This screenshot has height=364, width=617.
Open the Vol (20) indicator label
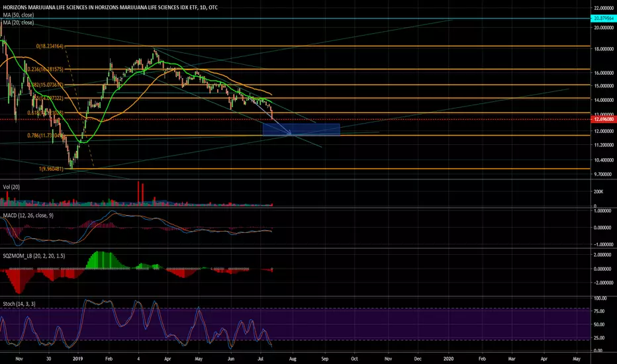(x=11, y=187)
